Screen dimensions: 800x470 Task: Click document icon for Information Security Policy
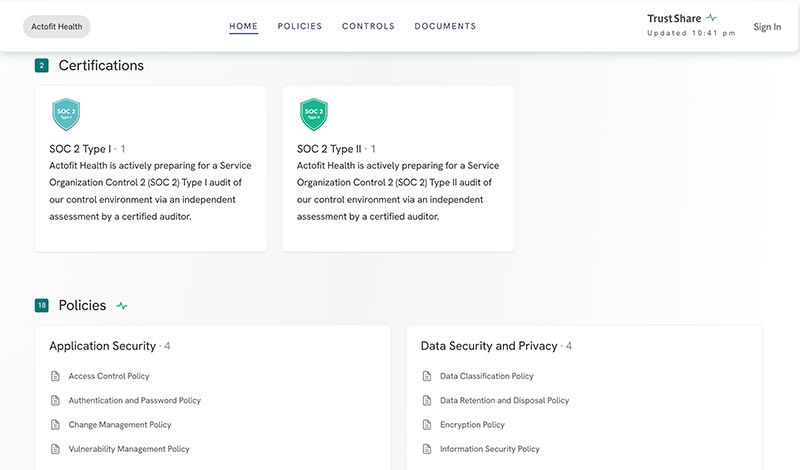pos(427,449)
